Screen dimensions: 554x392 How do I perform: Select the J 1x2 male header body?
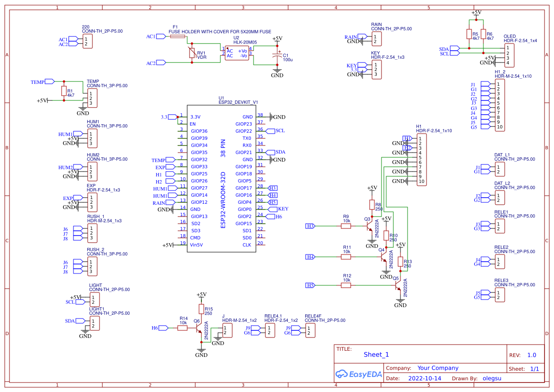(x=227, y=330)
